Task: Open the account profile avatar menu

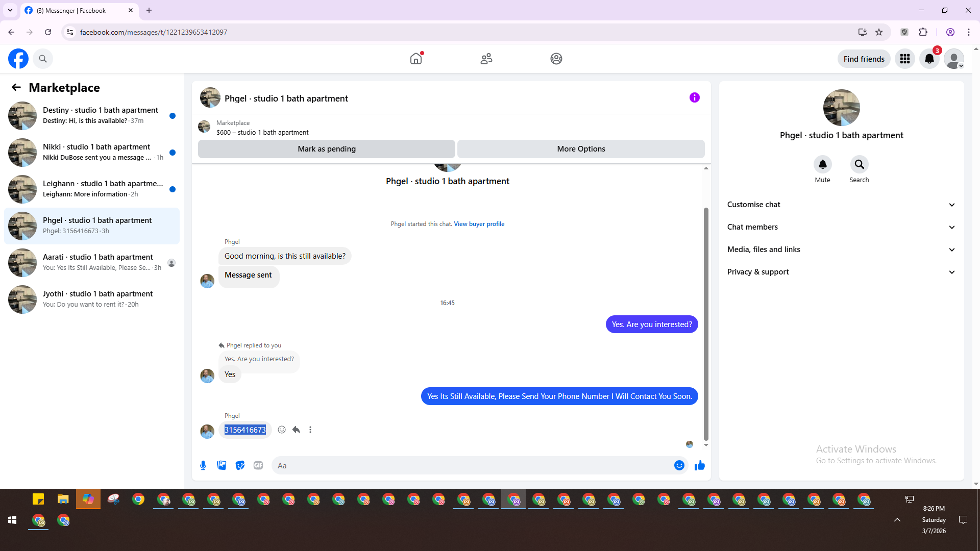Action: coord(954,59)
